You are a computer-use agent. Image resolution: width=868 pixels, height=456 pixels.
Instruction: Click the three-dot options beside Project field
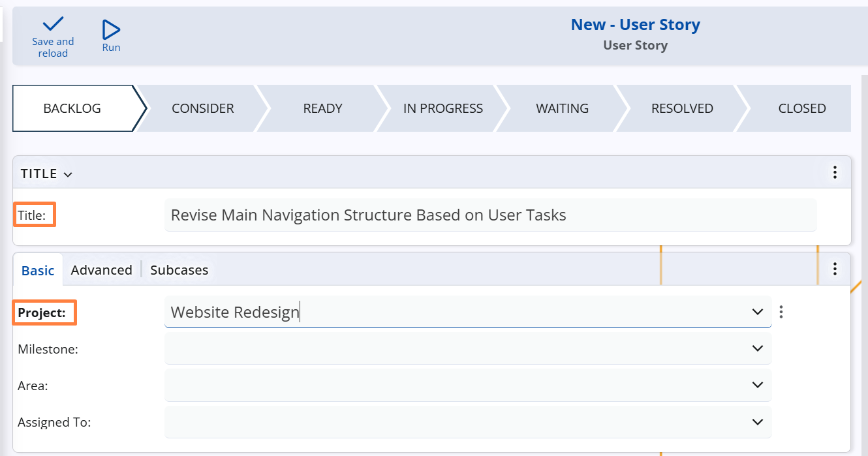point(781,312)
